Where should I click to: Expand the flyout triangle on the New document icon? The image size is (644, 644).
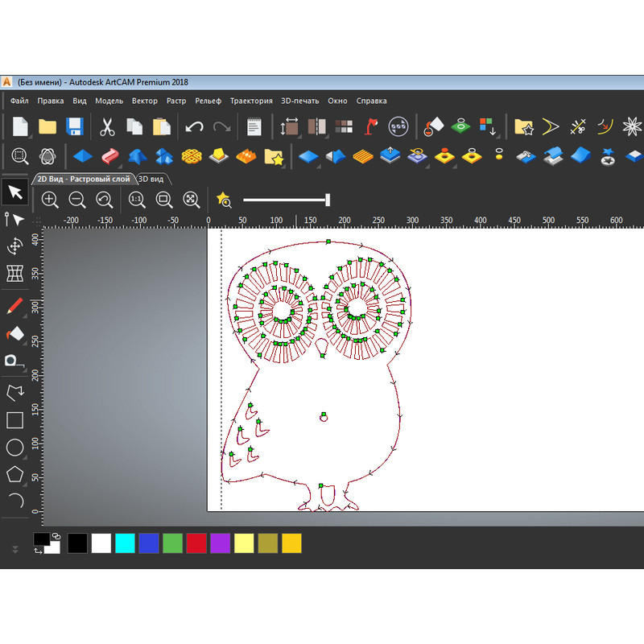[29, 135]
